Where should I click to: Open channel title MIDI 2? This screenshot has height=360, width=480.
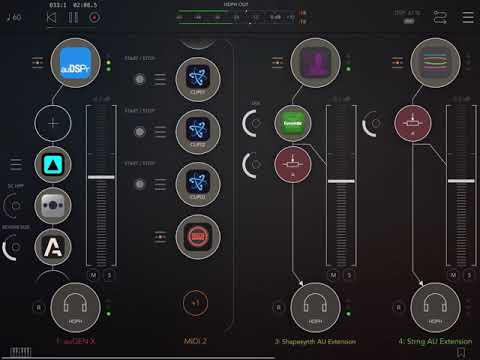[x=195, y=341]
